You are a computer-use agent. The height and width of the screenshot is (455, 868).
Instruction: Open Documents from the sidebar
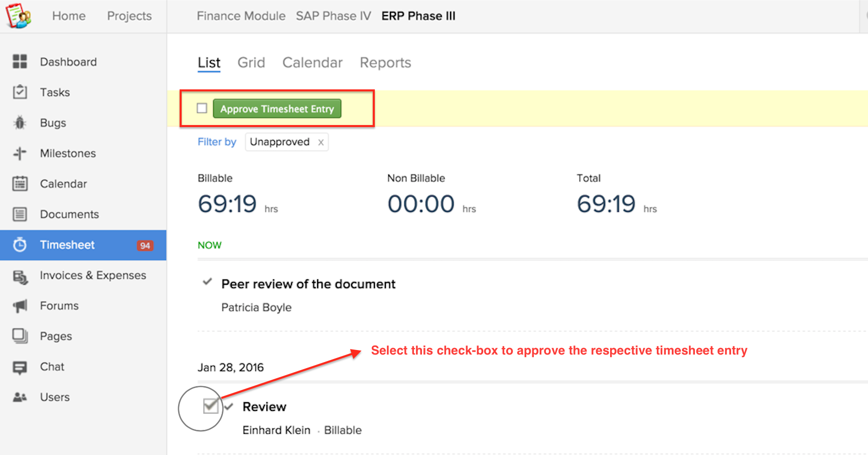[x=69, y=214]
